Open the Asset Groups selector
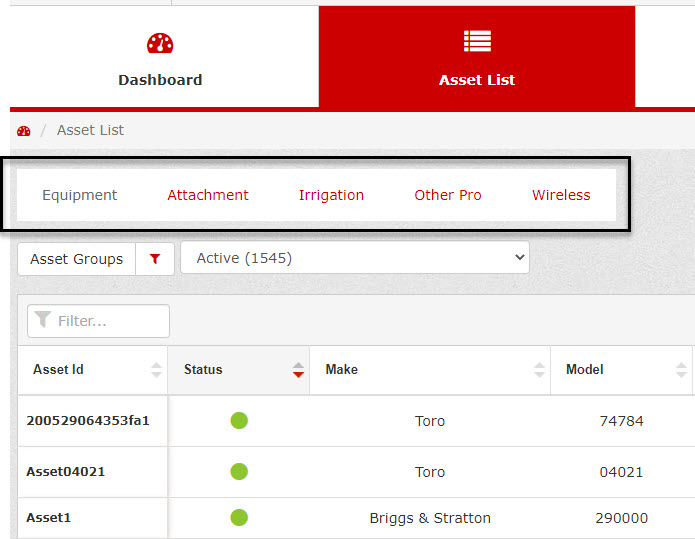The width and height of the screenshot is (695, 539). pyautogui.click(x=77, y=259)
